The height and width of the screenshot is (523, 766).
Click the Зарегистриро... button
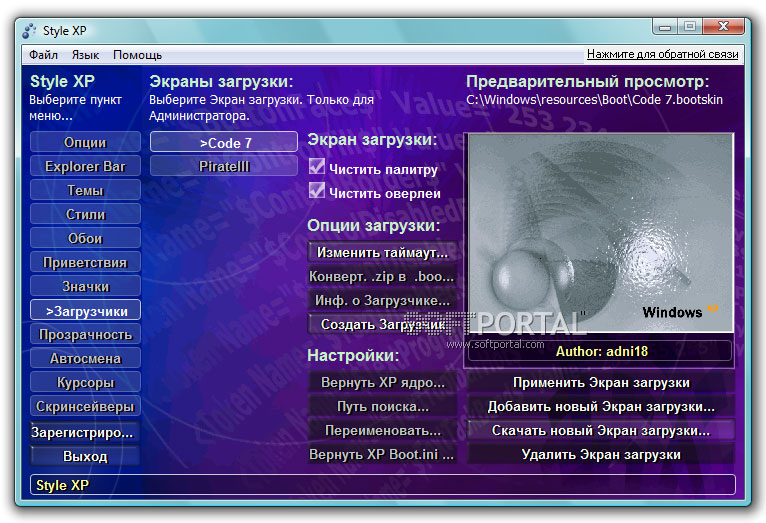(85, 432)
